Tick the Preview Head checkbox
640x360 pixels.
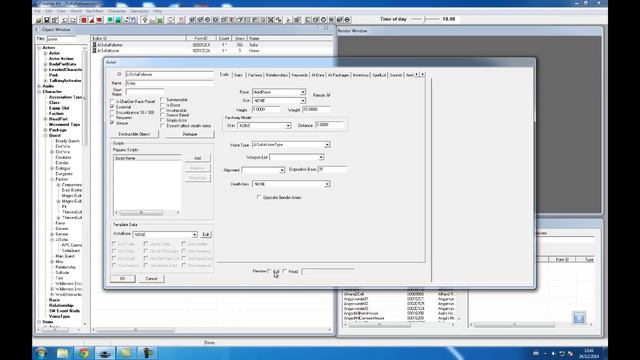click(285, 271)
